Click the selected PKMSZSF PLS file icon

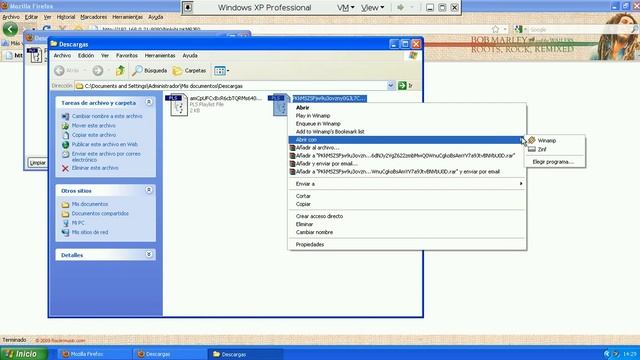[x=280, y=104]
